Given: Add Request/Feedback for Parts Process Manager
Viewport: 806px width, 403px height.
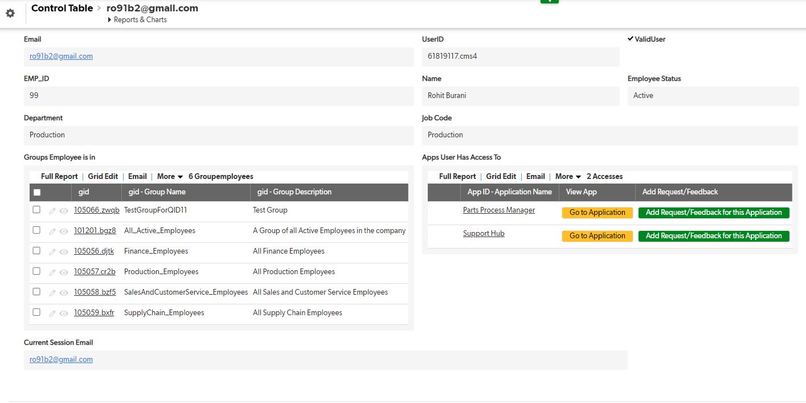Looking at the screenshot, I should 714,213.
